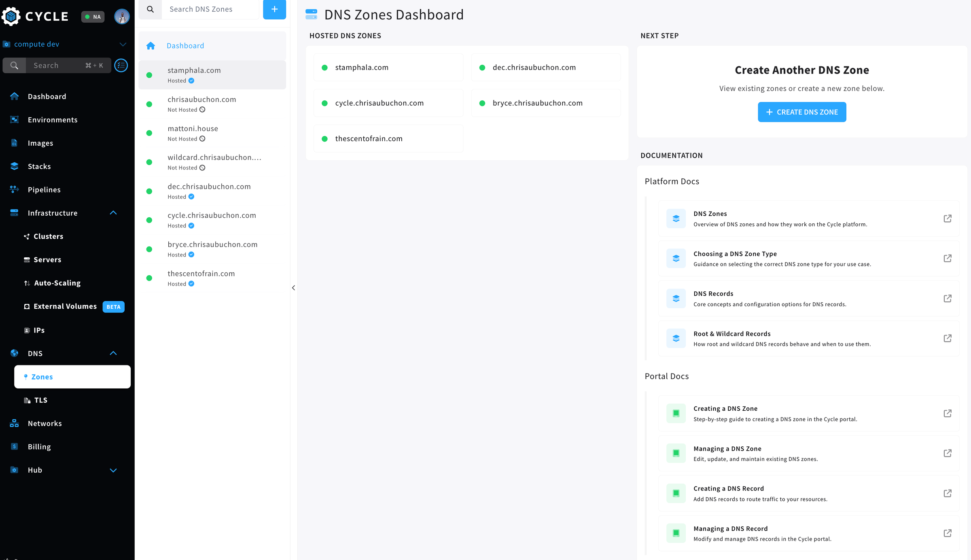971x560 pixels.
Task: Click the Create DNS Zone button
Action: [801, 112]
